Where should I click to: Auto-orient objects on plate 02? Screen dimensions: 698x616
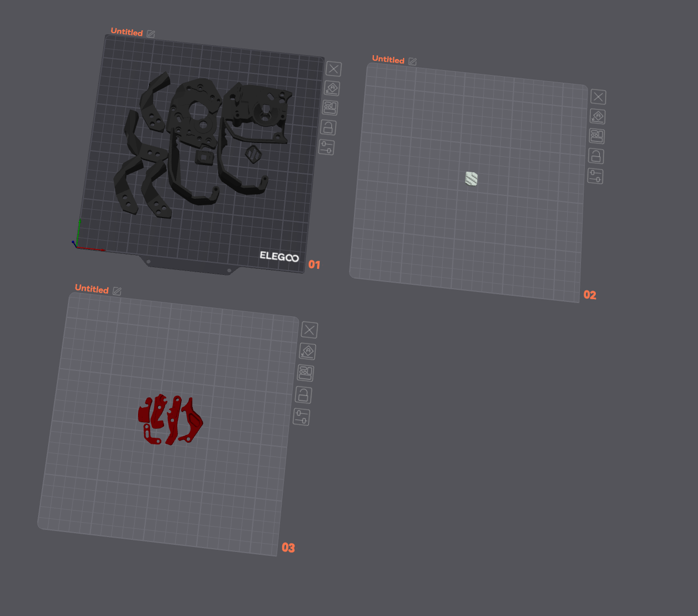[597, 116]
